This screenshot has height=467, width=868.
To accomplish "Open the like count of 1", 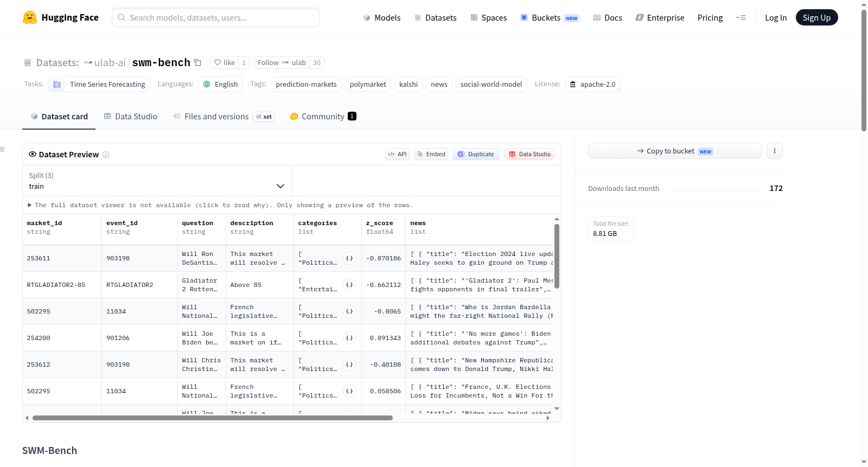I will click(x=244, y=62).
